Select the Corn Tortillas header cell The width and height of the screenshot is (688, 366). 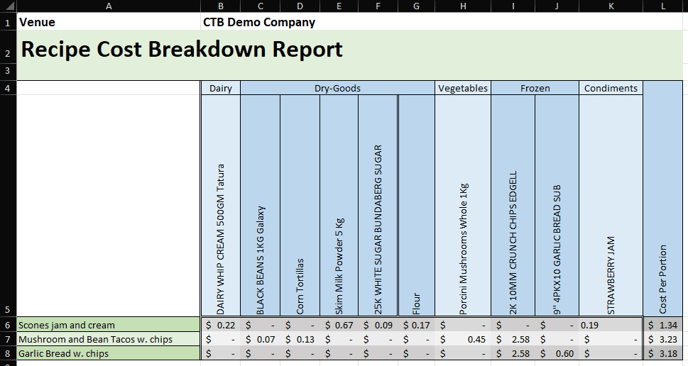pos(300,205)
